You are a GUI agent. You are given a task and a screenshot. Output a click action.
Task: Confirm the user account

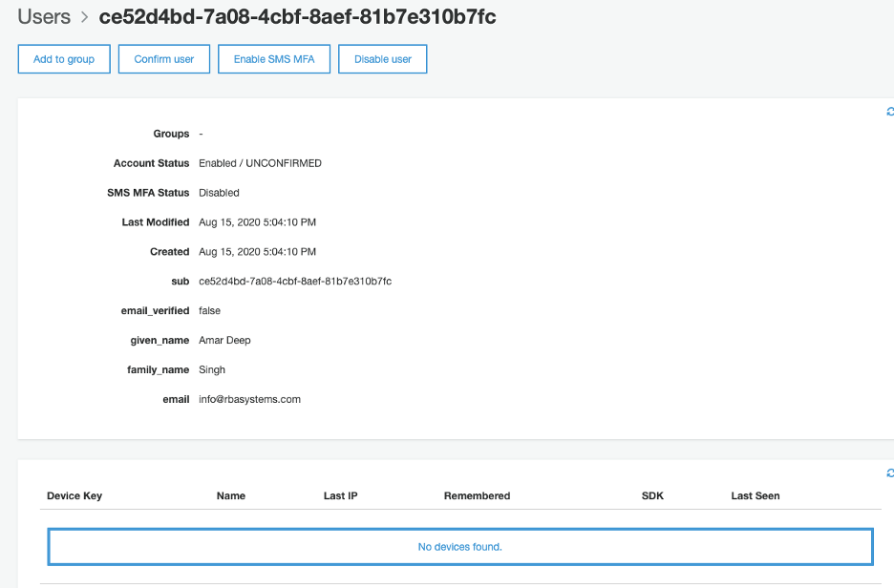(163, 58)
